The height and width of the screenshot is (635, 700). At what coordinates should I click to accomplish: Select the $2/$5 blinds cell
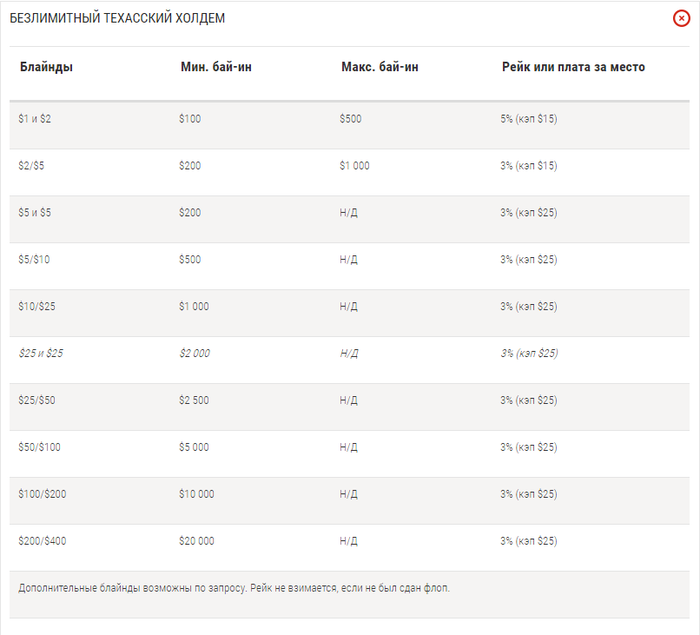[x=31, y=166]
